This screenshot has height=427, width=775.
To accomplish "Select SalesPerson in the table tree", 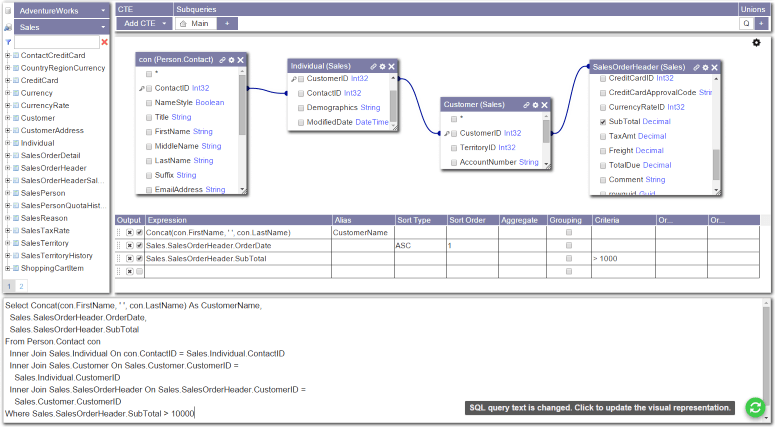I will pos(43,193).
